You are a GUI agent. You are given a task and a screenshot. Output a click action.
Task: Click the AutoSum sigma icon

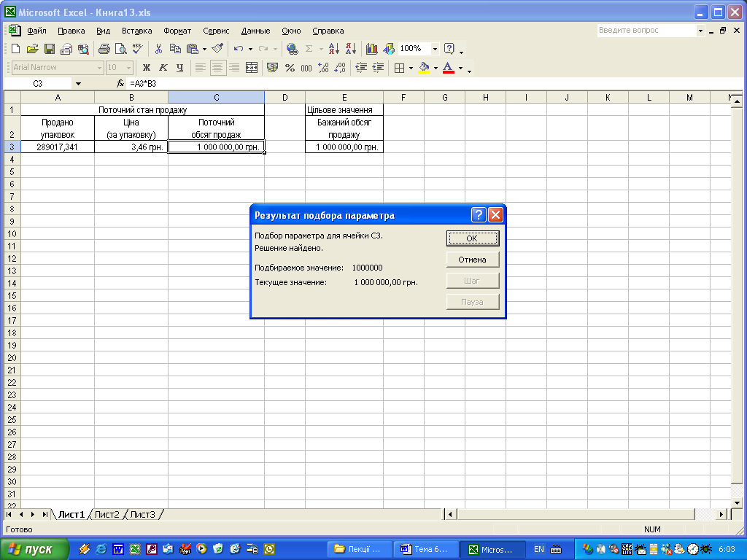click(x=309, y=49)
